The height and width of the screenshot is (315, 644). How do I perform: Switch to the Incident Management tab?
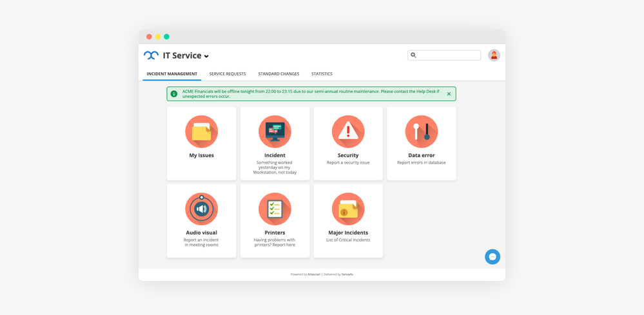[x=171, y=74]
